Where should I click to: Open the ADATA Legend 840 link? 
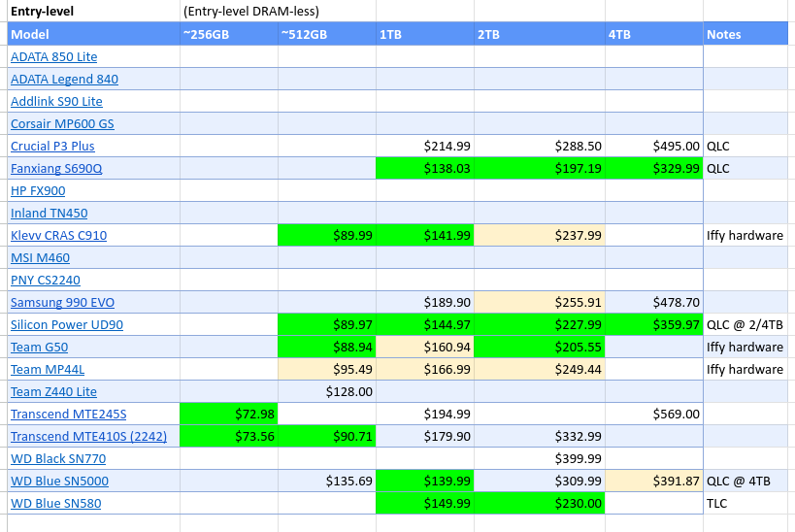pos(64,79)
